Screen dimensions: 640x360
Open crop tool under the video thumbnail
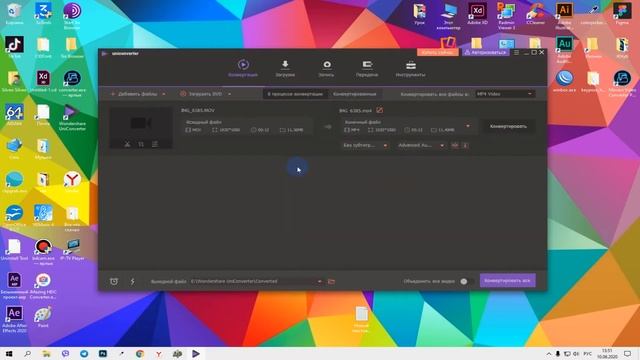tap(141, 144)
